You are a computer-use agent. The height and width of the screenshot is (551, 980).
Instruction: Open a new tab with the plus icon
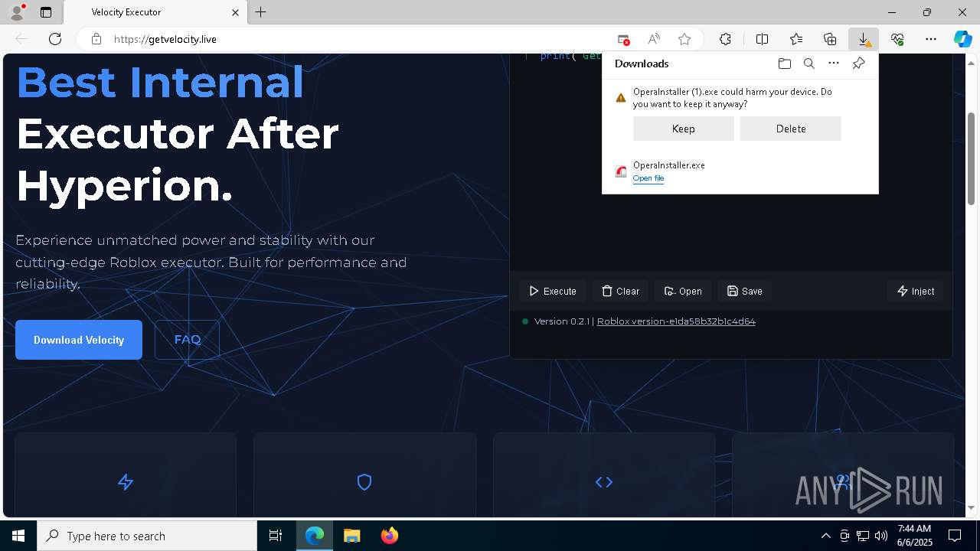pos(261,12)
